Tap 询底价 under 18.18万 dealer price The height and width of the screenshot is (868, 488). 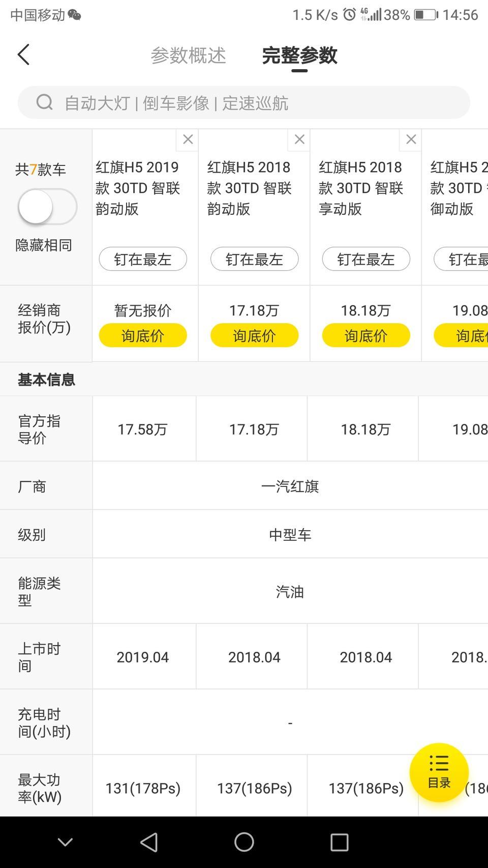366,335
